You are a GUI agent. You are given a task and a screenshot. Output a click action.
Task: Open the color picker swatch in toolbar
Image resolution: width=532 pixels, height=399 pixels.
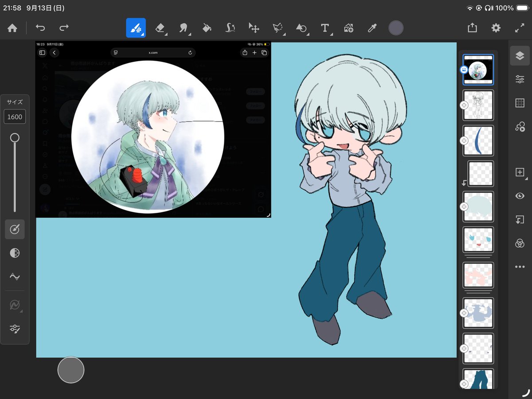(x=396, y=28)
